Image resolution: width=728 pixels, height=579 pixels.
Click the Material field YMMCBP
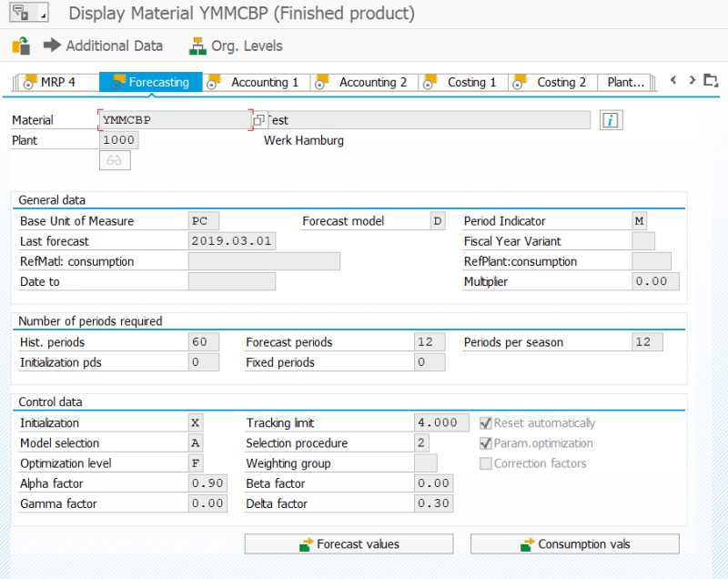176,120
